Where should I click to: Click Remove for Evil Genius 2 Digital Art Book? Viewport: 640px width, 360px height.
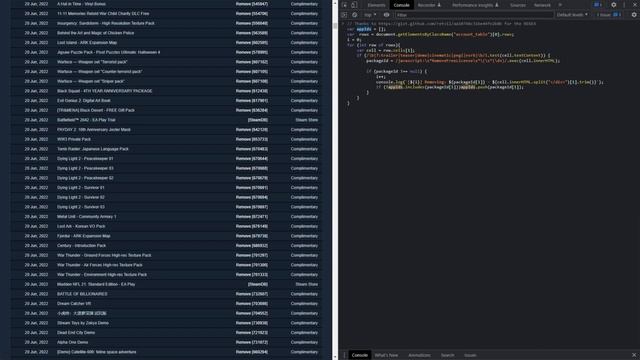coord(252,100)
